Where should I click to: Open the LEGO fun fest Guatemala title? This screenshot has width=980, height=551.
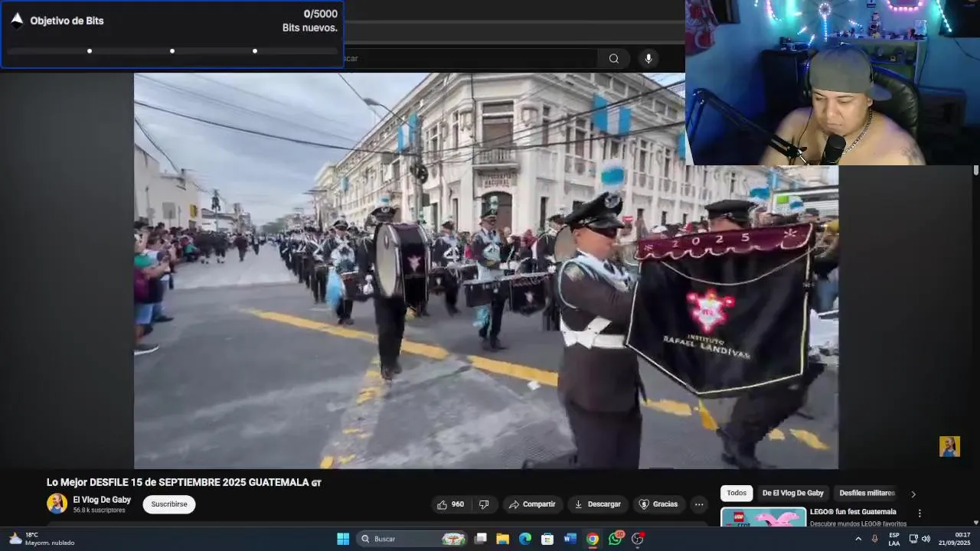(x=853, y=512)
